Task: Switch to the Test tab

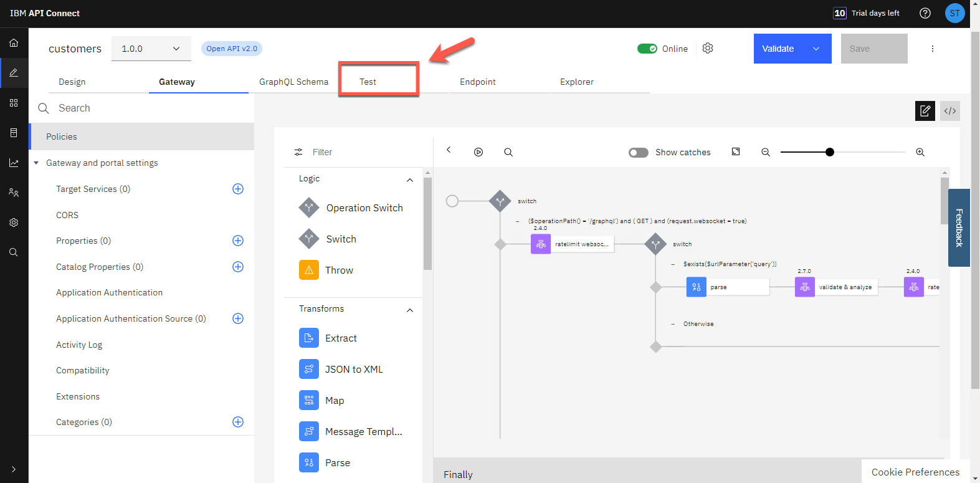Action: coord(368,82)
